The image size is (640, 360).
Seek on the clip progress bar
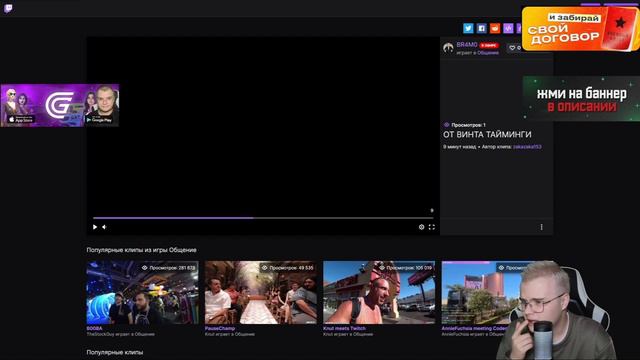pyautogui.click(x=263, y=218)
